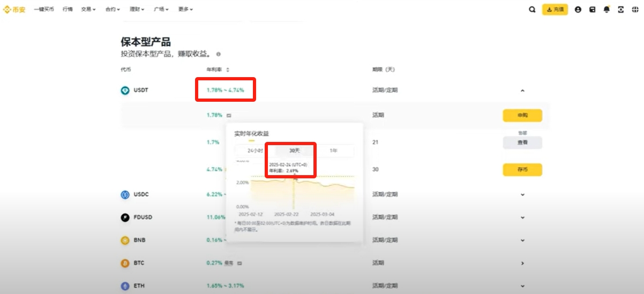This screenshot has height=294, width=644.
Task: Click 查看 button for 21-day product
Action: click(522, 142)
